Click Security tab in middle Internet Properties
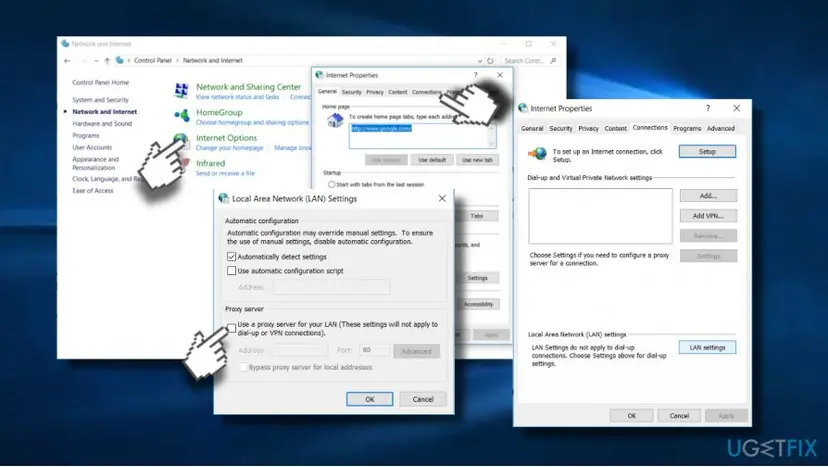Image resolution: width=828 pixels, height=467 pixels. tap(351, 92)
